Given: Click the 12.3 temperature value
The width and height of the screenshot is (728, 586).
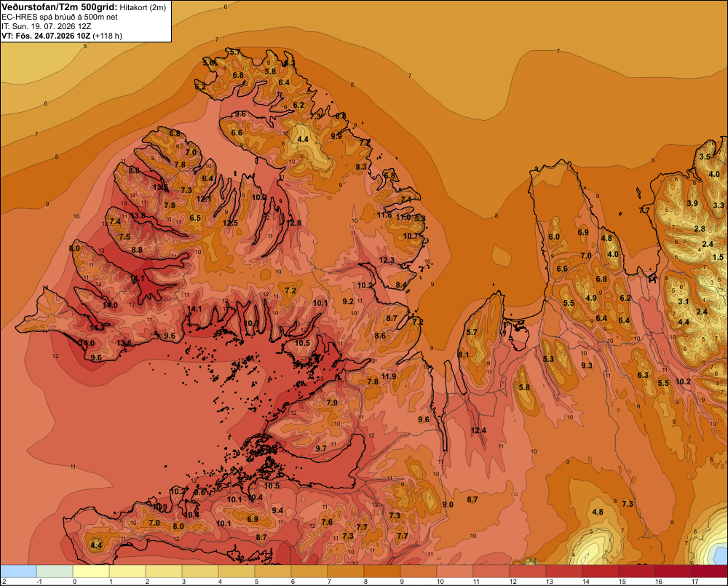Looking at the screenshot, I should click(x=387, y=260).
